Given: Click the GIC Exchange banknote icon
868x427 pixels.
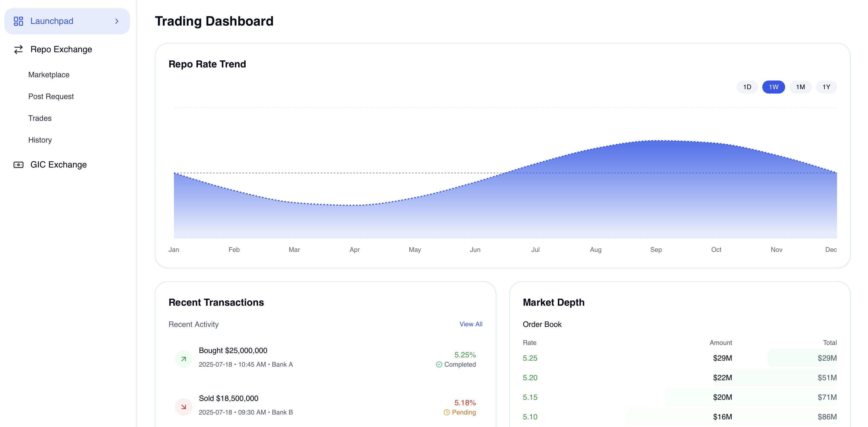Looking at the screenshot, I should pyautogui.click(x=18, y=165).
